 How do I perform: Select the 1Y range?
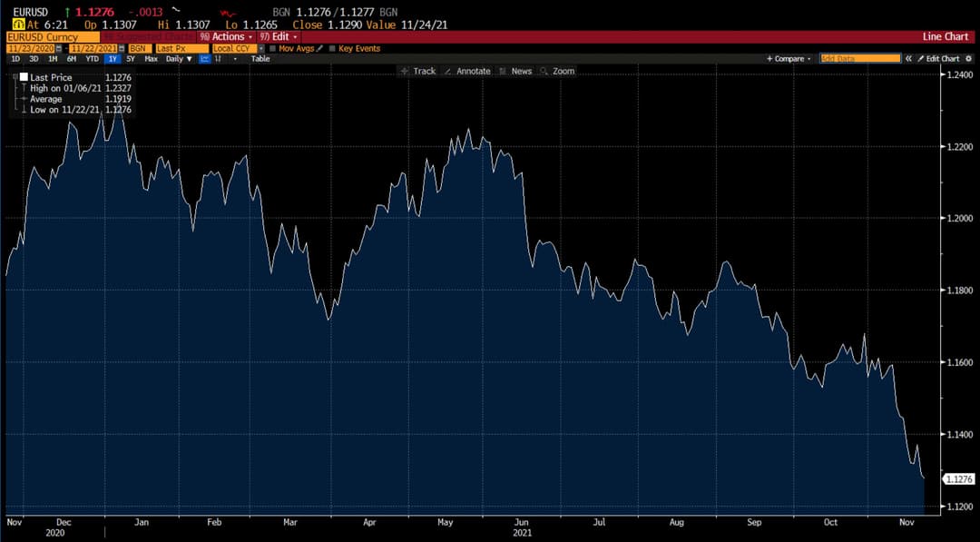tap(113, 59)
